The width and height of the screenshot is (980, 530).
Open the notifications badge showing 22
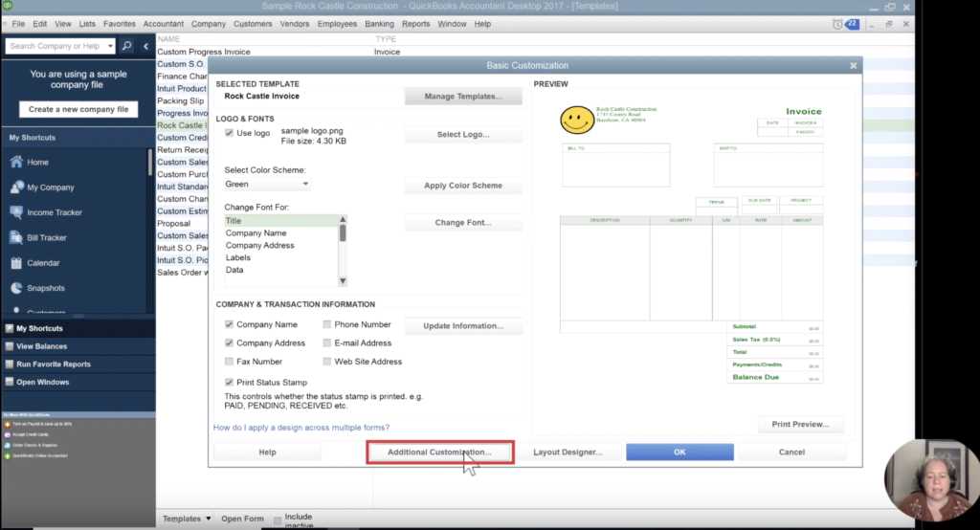click(852, 24)
